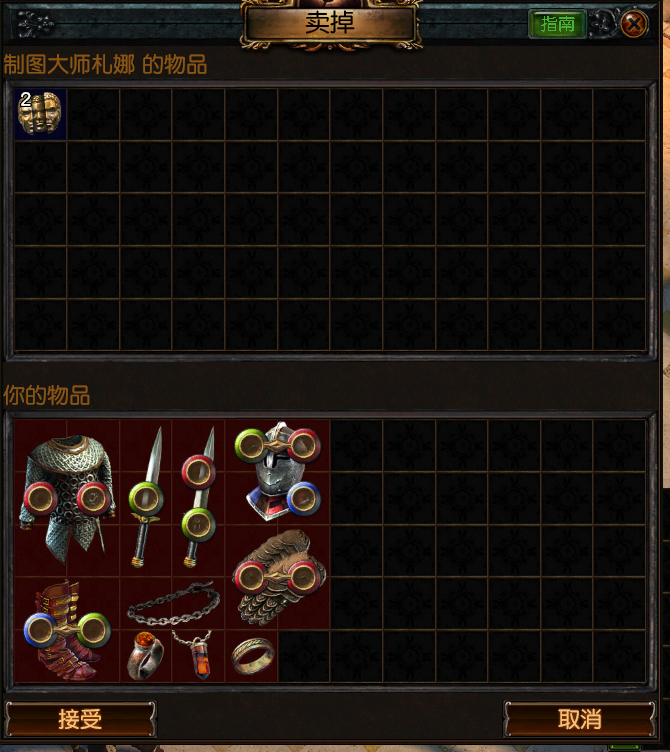Viewport: 670px width, 752px height.
Task: Click the blue socket on the helmet
Action: pyautogui.click(x=304, y=499)
